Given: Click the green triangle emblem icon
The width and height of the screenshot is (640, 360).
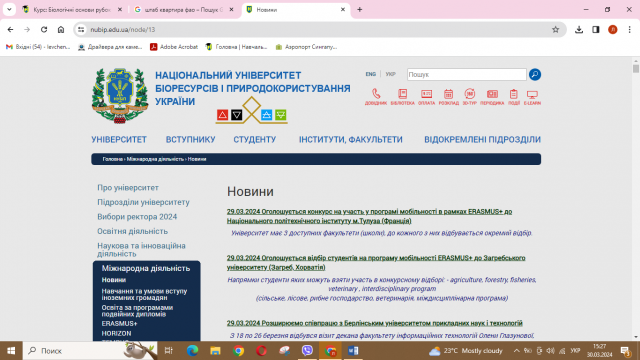Looking at the screenshot, I should click(x=281, y=115).
